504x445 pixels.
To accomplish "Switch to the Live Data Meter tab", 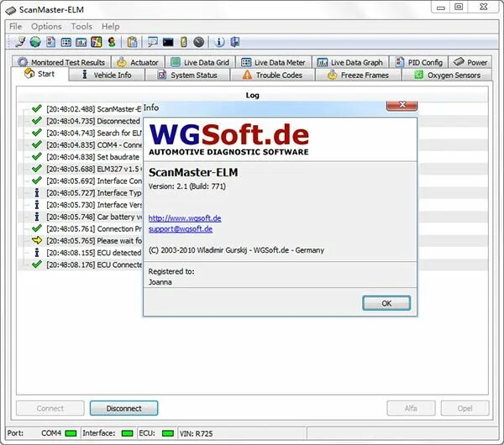I will (x=273, y=62).
